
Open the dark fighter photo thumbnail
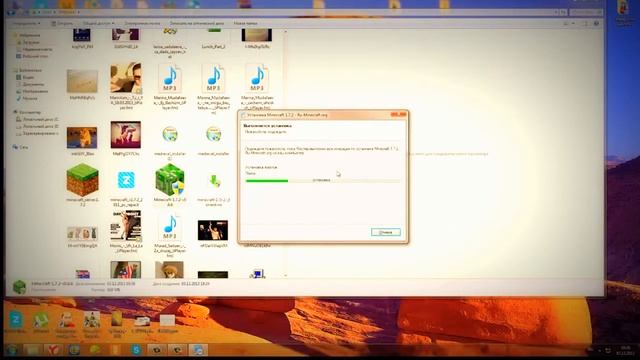tap(213, 230)
